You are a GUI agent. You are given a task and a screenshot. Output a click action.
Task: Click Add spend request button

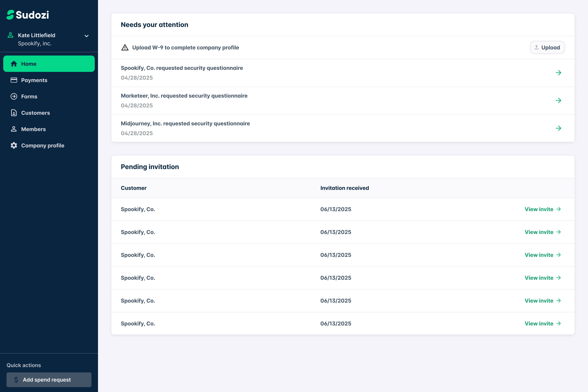pyautogui.click(x=49, y=380)
